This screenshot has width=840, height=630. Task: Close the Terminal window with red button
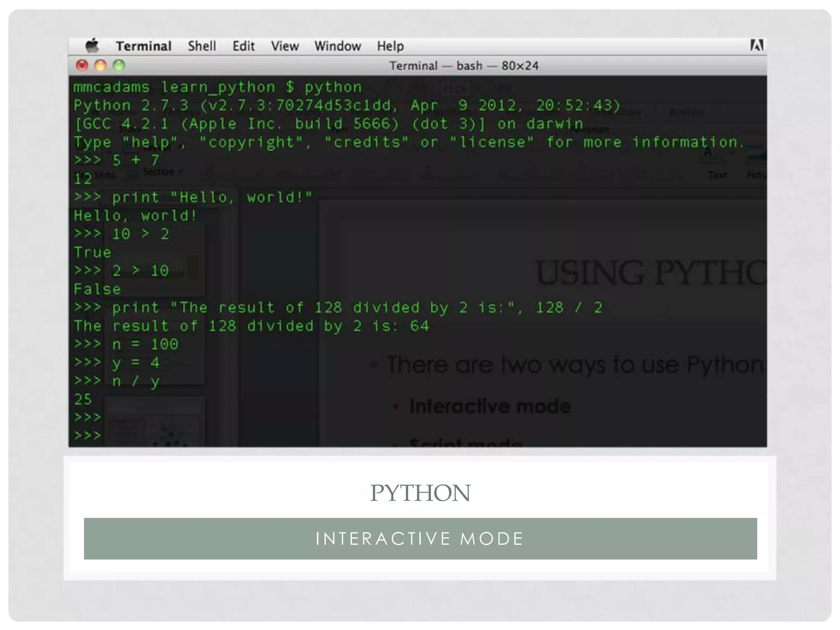click(82, 65)
